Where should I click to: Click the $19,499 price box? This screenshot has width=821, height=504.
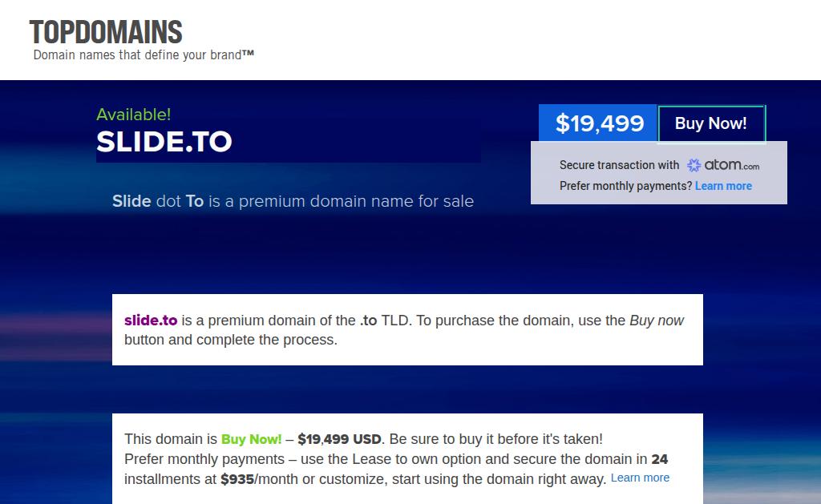(599, 123)
